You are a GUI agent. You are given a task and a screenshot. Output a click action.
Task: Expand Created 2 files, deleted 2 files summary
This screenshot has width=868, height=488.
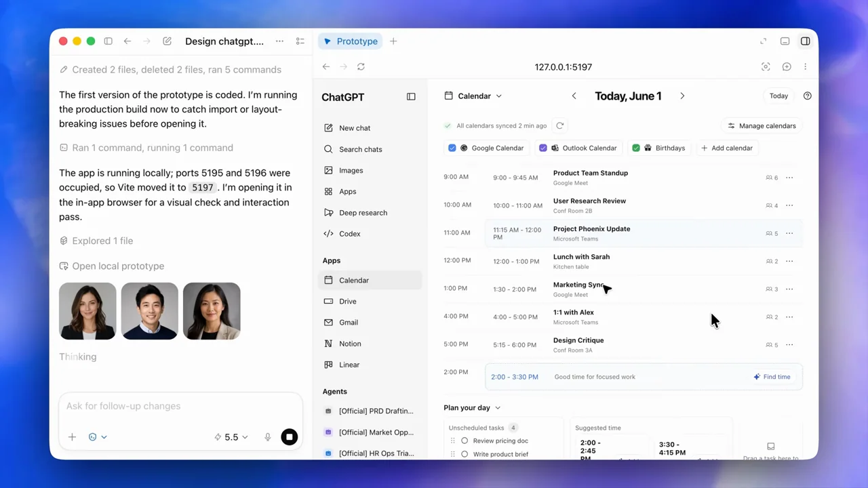click(x=170, y=69)
